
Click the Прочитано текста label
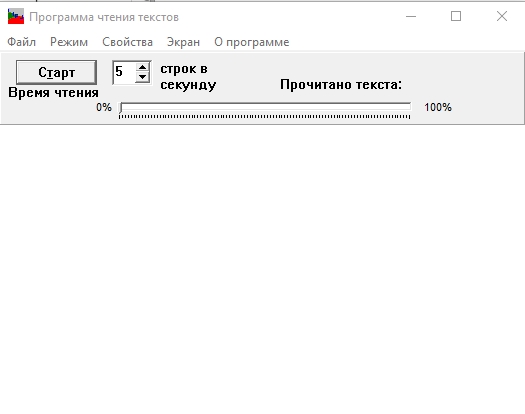[341, 85]
